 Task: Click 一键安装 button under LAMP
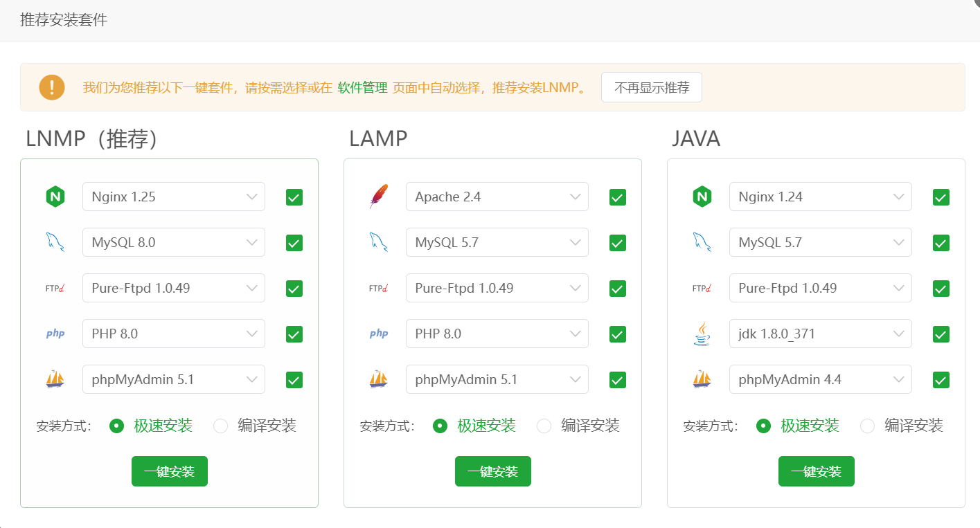click(x=493, y=471)
